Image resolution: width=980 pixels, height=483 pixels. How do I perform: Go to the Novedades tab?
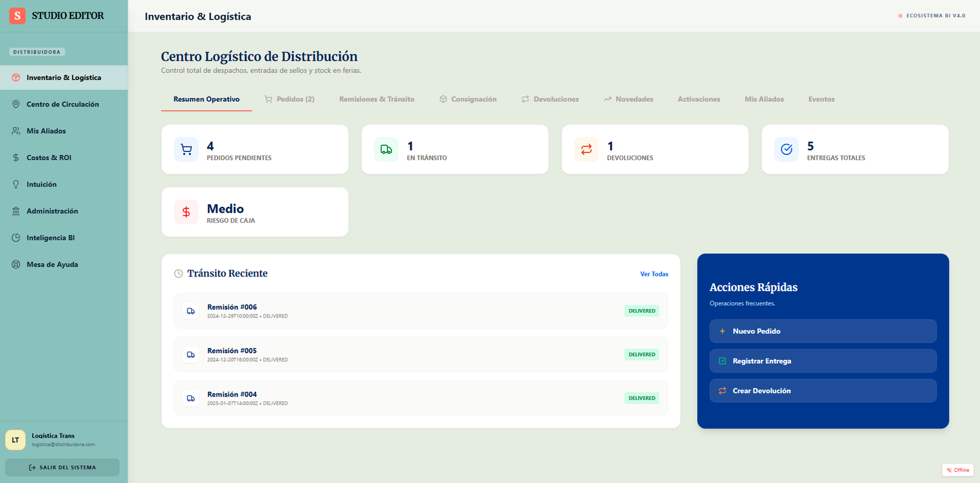(628, 99)
